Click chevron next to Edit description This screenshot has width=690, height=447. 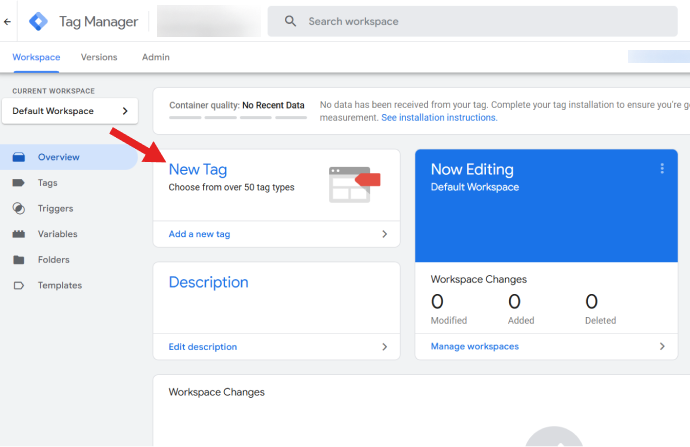385,347
